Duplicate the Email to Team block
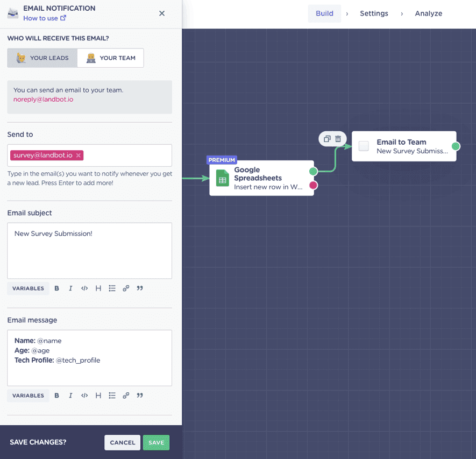The image size is (476, 459). pos(328,138)
